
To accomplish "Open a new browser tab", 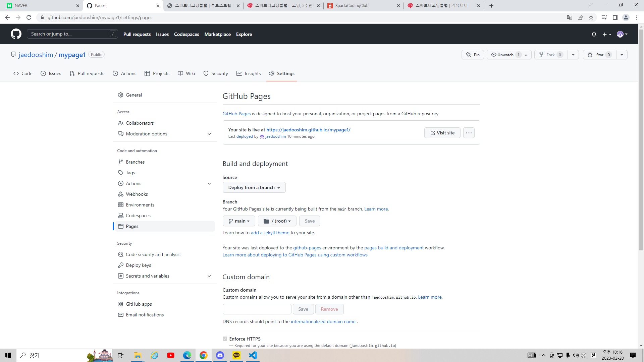I will pos(491,6).
